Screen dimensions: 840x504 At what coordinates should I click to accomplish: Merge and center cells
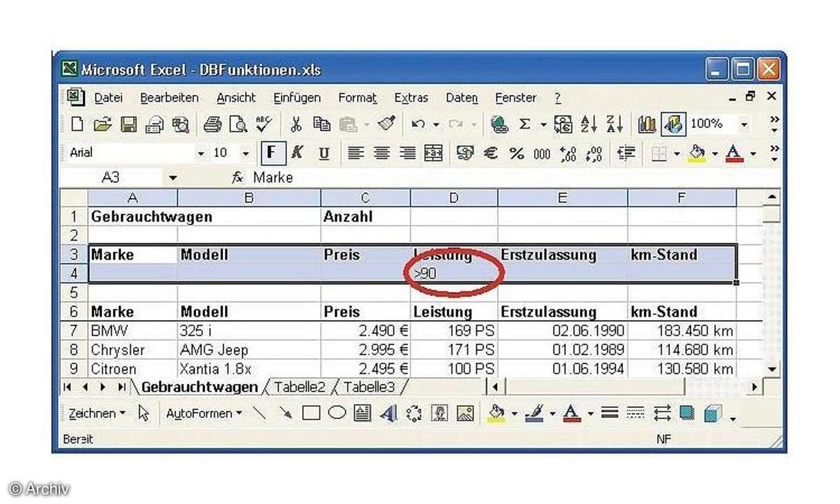[433, 153]
